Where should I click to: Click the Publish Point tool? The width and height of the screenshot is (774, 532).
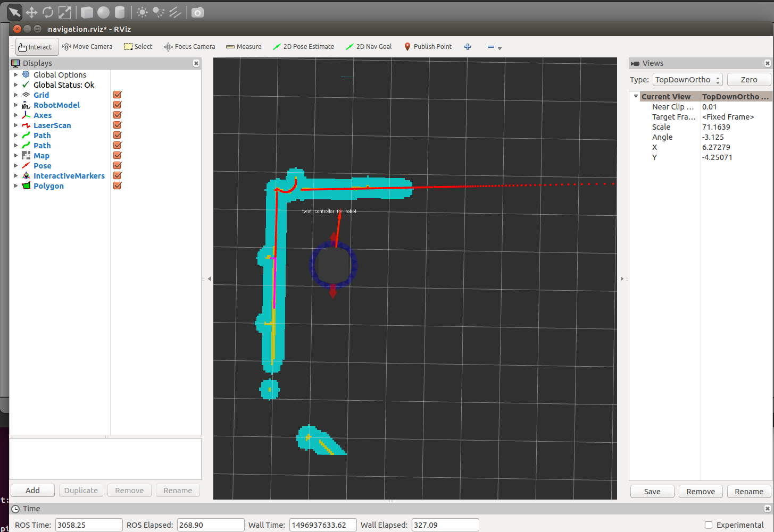(428, 47)
